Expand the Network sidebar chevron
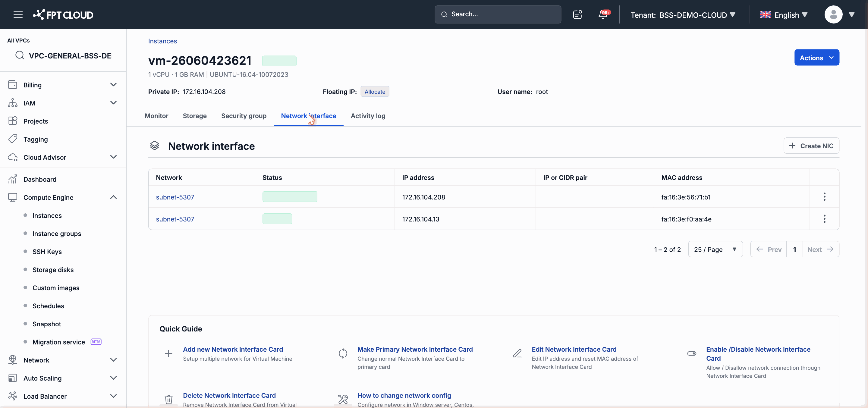 [114, 360]
